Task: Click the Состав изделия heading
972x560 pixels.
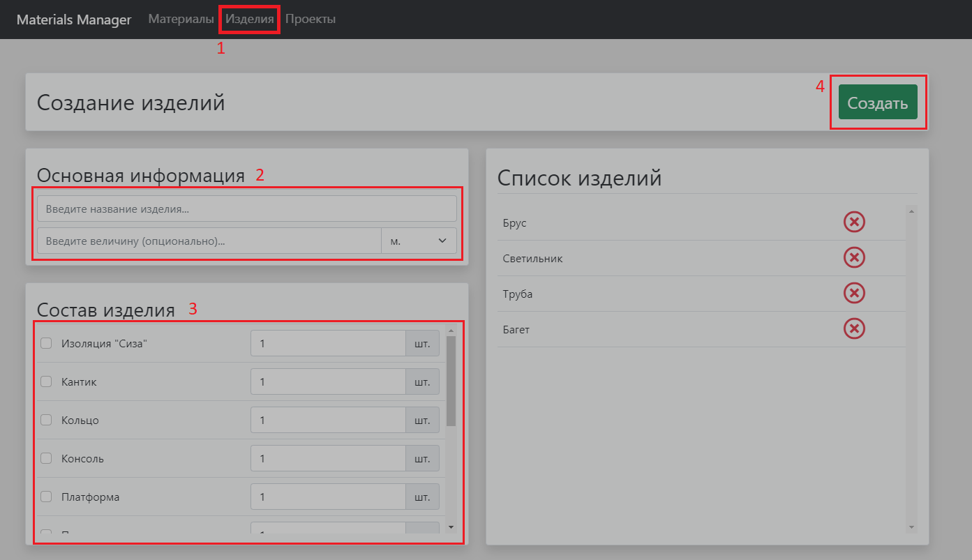Action: [x=106, y=310]
